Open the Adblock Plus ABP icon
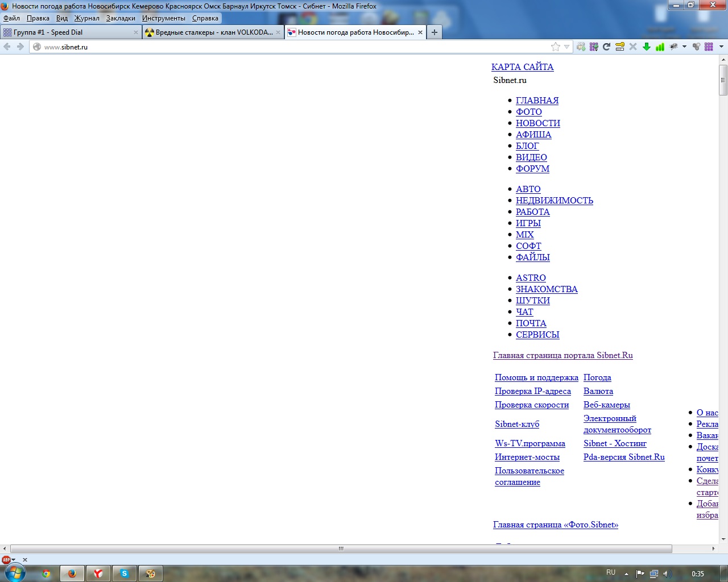Image resolution: width=728 pixels, height=582 pixels. [x=6, y=560]
